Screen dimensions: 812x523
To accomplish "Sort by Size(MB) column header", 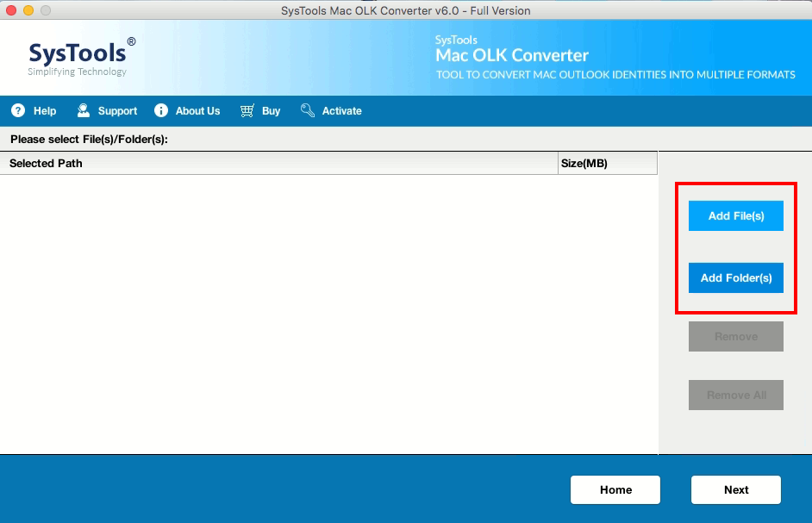I will [x=608, y=163].
